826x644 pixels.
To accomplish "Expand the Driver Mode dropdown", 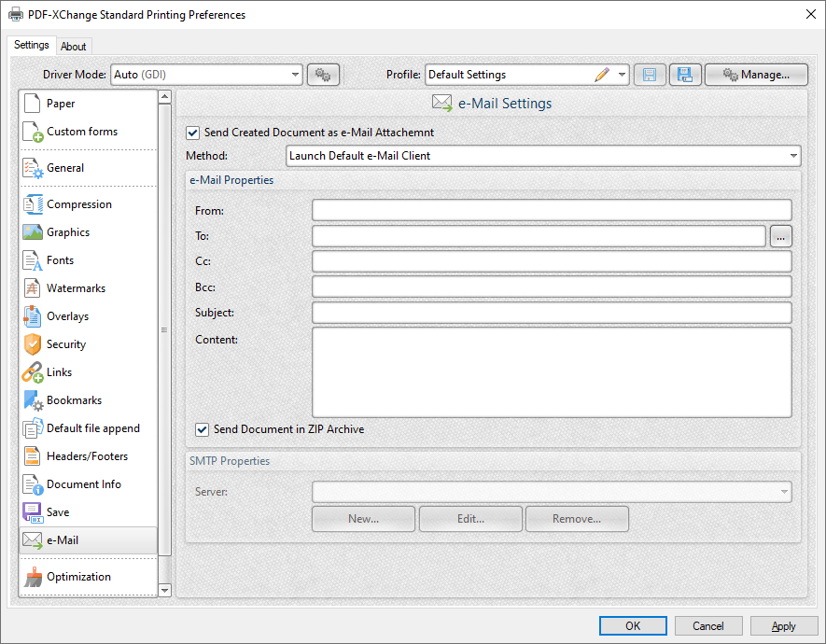I will click(295, 75).
